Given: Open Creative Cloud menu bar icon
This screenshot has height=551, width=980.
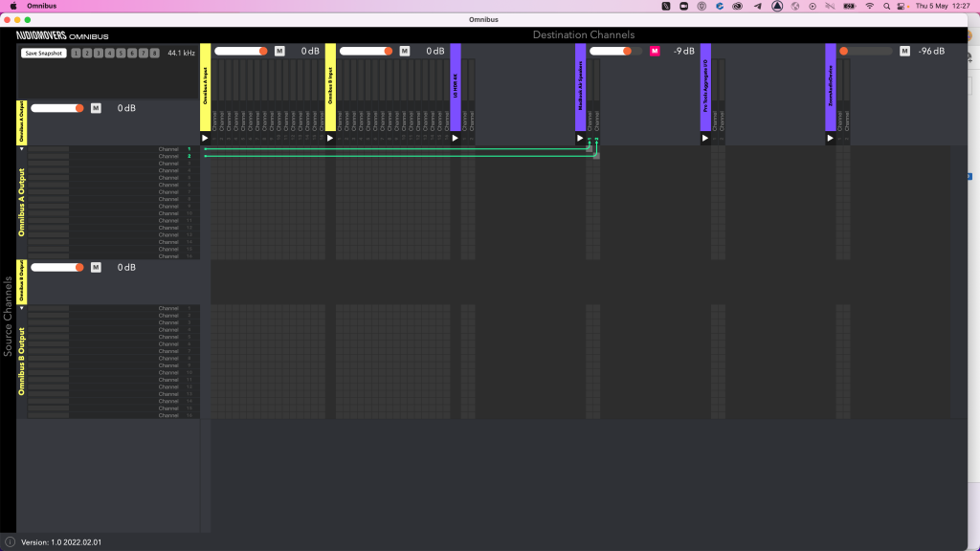Looking at the screenshot, I should pyautogui.click(x=738, y=7).
